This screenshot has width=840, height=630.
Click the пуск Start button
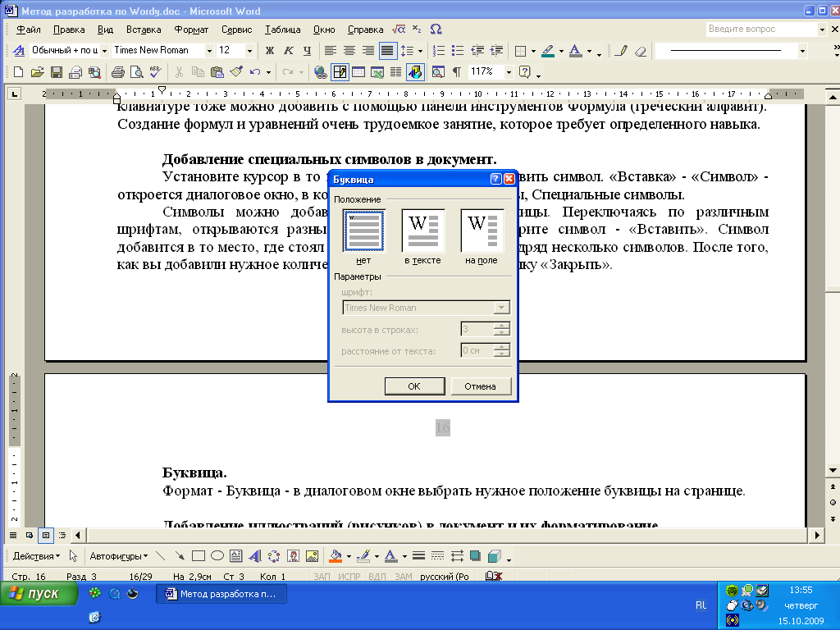tap(38, 594)
